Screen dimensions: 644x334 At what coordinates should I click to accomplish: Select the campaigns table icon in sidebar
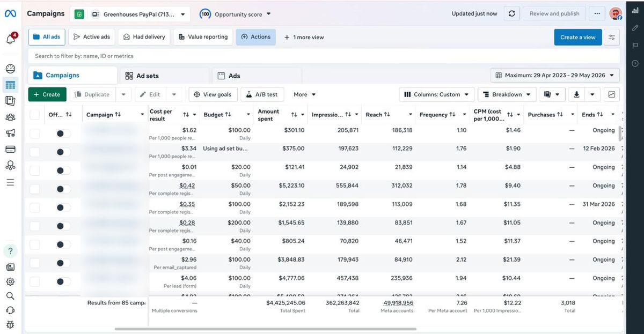(x=10, y=85)
